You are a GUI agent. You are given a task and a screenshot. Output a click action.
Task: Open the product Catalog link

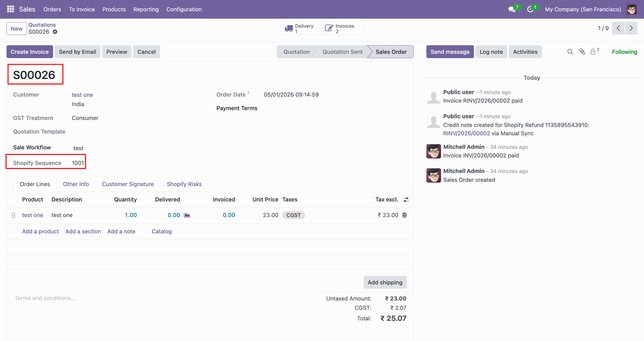tap(162, 231)
